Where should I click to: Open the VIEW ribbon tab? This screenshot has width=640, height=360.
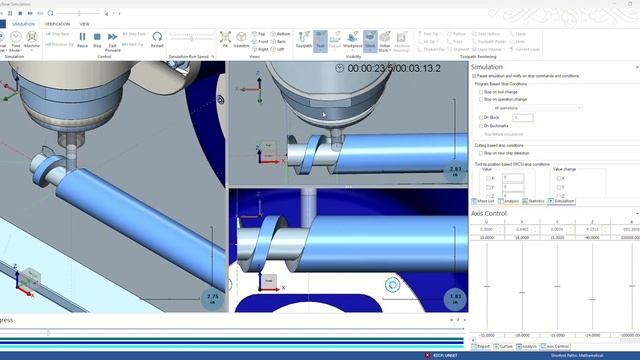coord(84,24)
